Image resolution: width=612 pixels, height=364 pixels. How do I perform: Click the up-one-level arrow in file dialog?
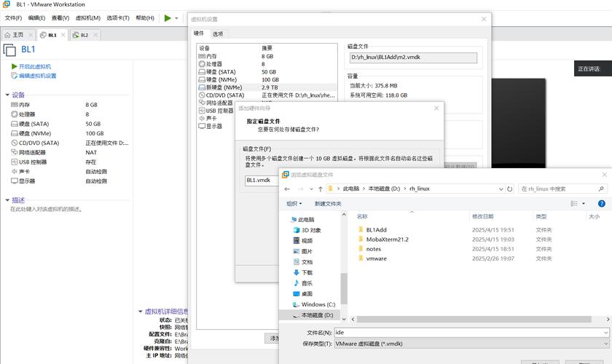point(321,189)
